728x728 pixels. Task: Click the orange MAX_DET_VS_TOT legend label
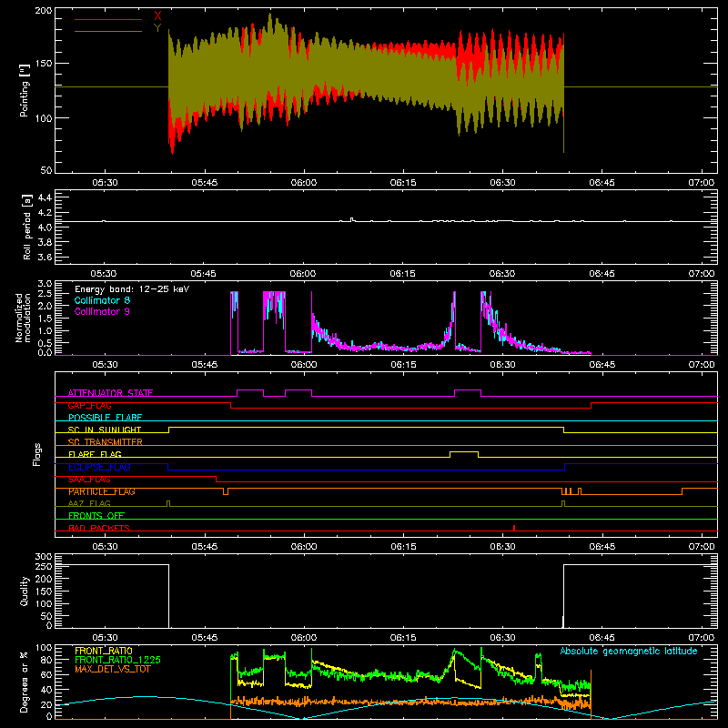tap(113, 669)
